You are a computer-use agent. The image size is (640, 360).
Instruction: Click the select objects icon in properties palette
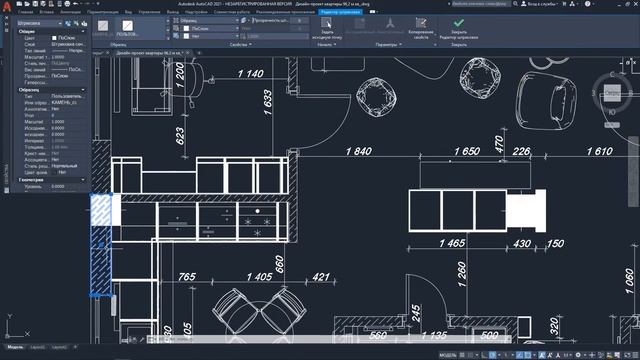point(76,24)
